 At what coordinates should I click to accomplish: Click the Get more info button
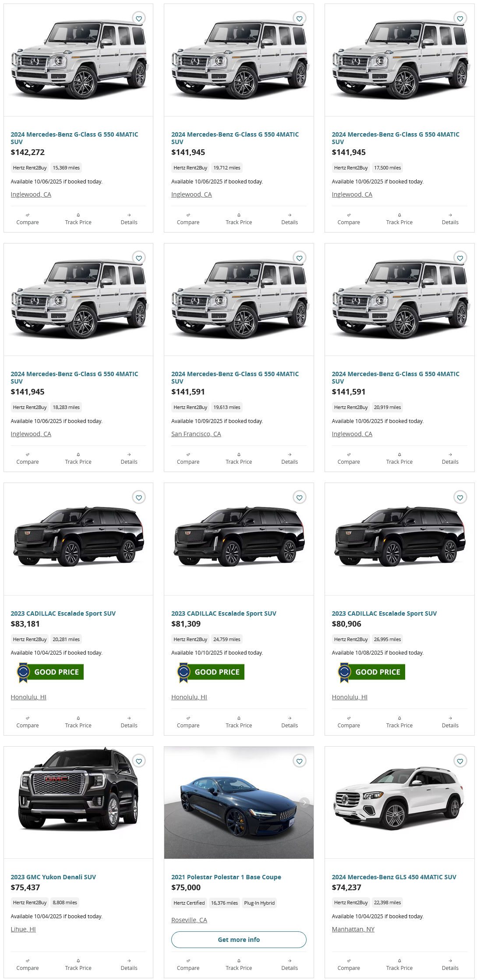coord(239,940)
